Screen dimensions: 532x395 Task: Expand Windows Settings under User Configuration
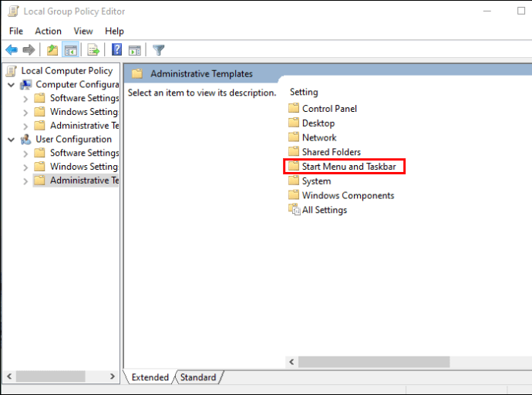[25, 167]
